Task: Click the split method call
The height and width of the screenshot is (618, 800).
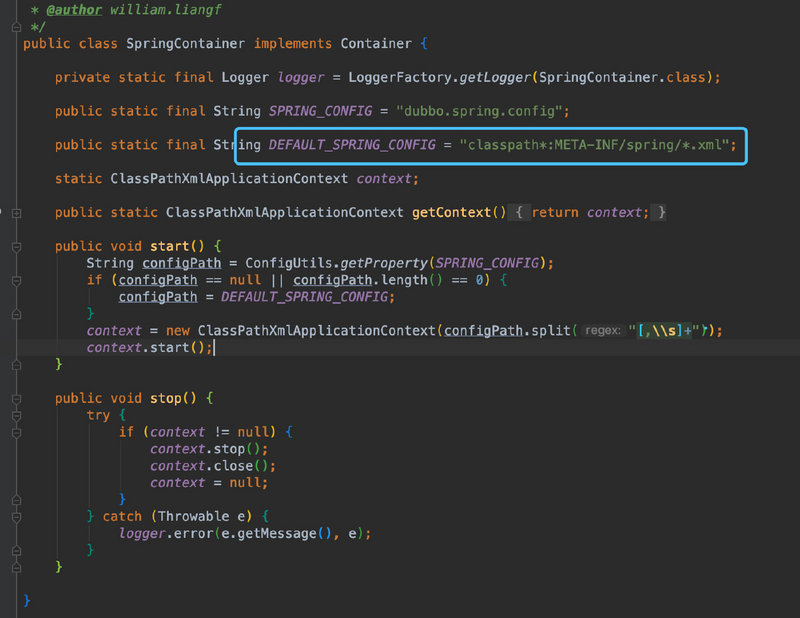Action: click(x=551, y=330)
